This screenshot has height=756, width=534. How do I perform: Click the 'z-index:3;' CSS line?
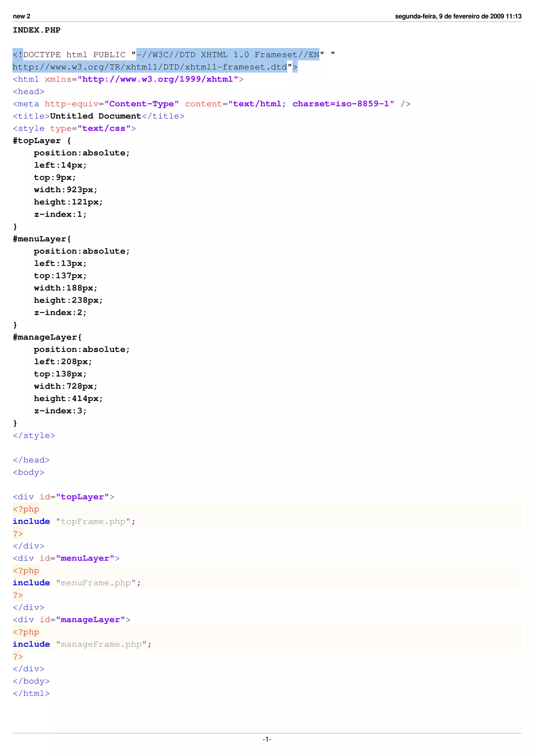click(60, 411)
